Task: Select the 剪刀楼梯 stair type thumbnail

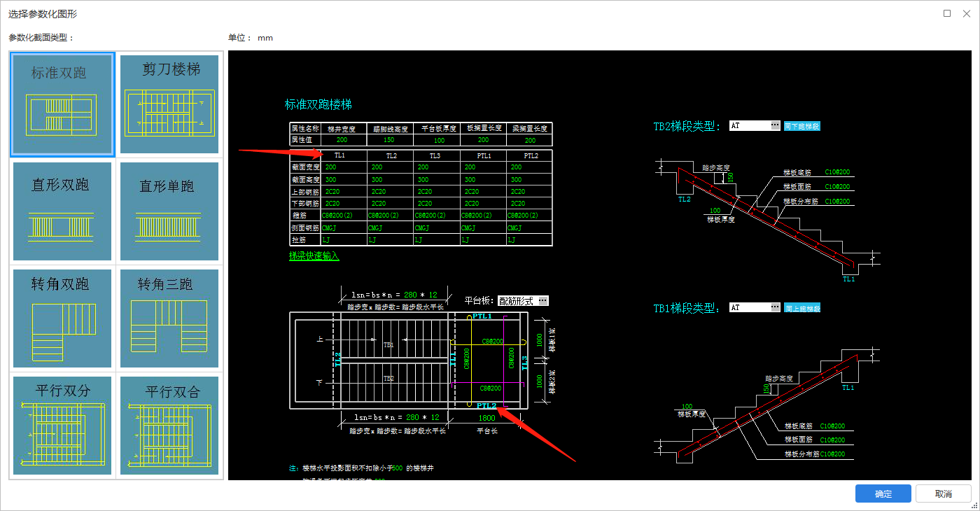Action: tap(169, 104)
